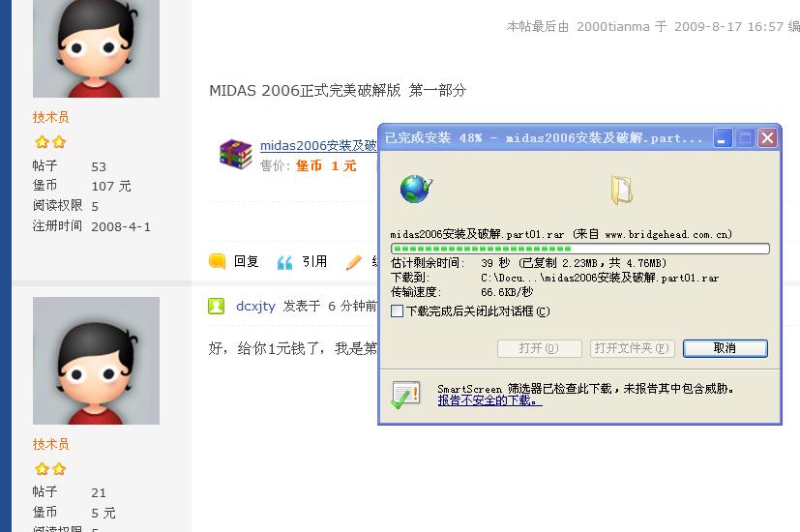Click the 66.6KB/秒 transfer speed value
800x532 pixels.
[x=507, y=292]
